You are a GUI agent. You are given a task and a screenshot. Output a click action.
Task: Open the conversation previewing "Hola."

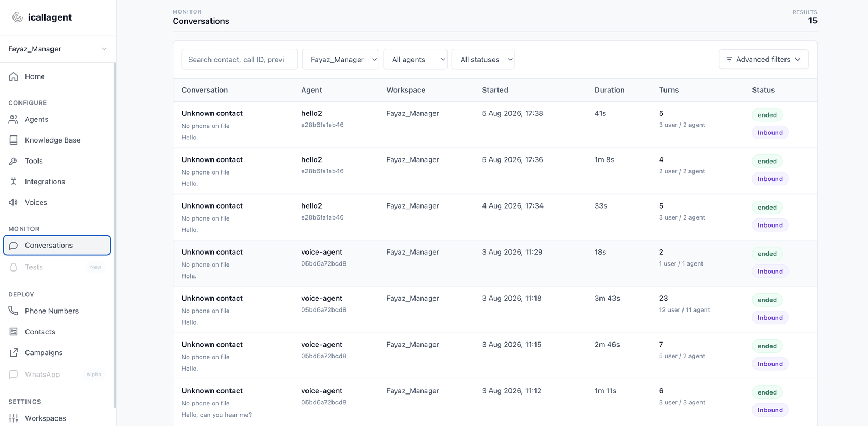495,263
